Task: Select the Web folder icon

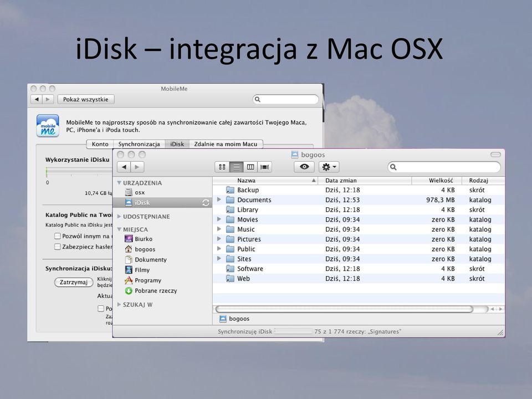Action: pyautogui.click(x=230, y=279)
